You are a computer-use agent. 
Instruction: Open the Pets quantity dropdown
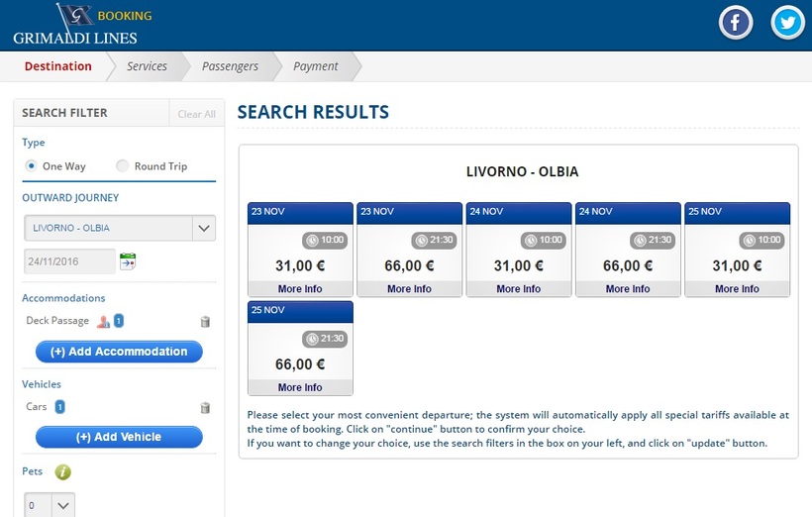(50, 505)
